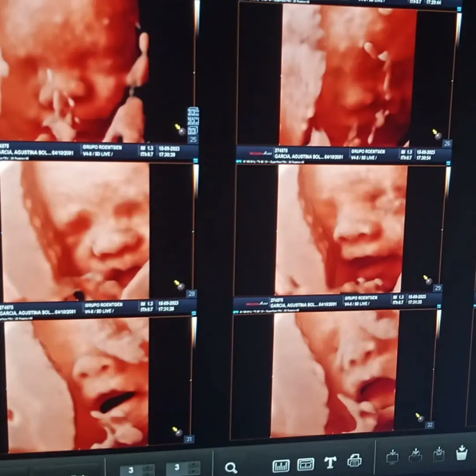Click the bottom overlay icon above number 25
476x476 pixels.
pyautogui.click(x=193, y=130)
